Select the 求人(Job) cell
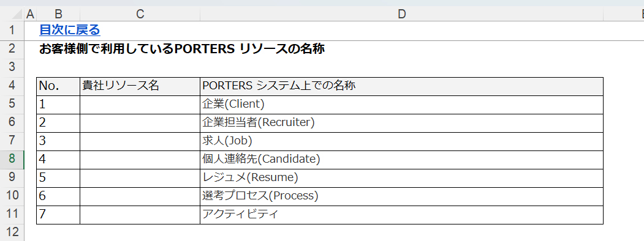Viewport: 644px width, 241px height. pos(402,141)
